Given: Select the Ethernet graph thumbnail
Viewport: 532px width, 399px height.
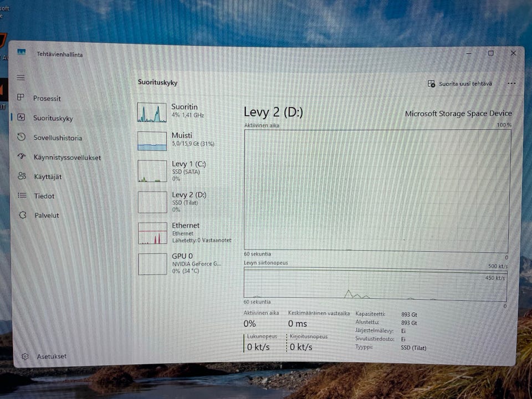Looking at the screenshot, I should [153, 233].
